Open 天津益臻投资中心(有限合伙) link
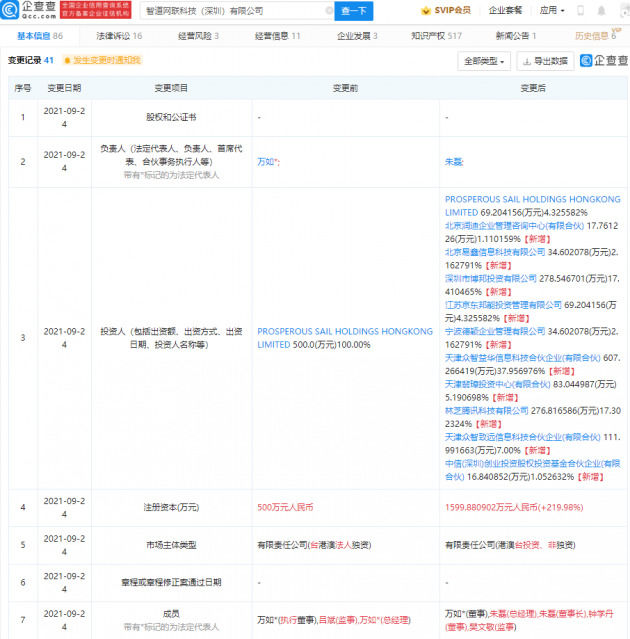The height and width of the screenshot is (639, 630). pyautogui.click(x=497, y=384)
